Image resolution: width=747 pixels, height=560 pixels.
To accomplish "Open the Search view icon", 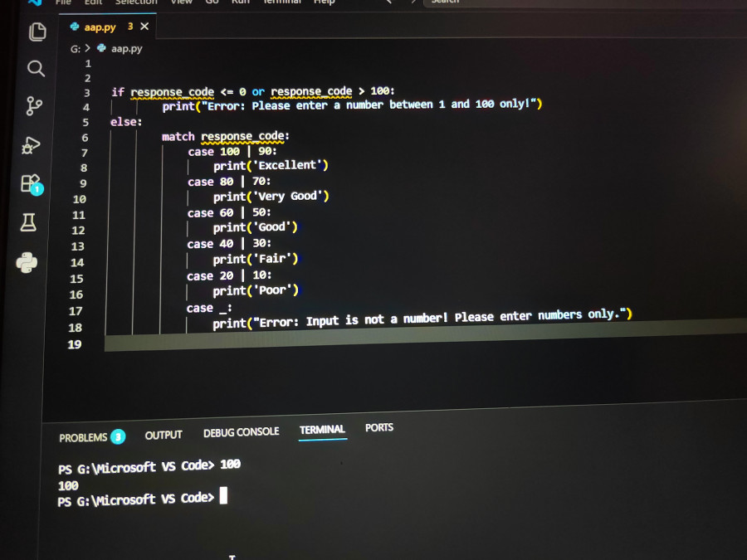I will pos(36,69).
